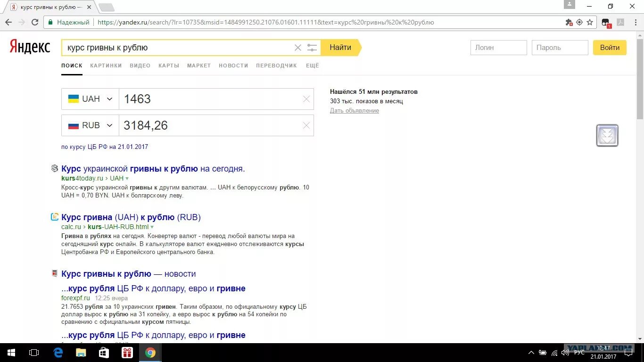Image resolution: width=644 pixels, height=362 pixels.
Task: Open the Windows Start menu
Action: [11, 353]
